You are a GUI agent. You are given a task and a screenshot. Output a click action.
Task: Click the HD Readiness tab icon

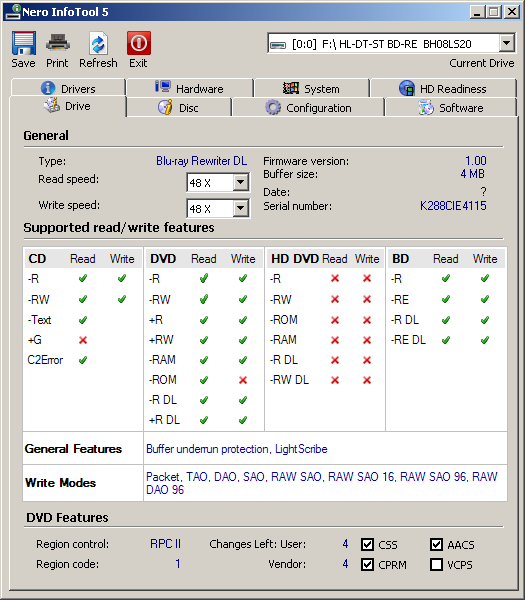point(407,88)
